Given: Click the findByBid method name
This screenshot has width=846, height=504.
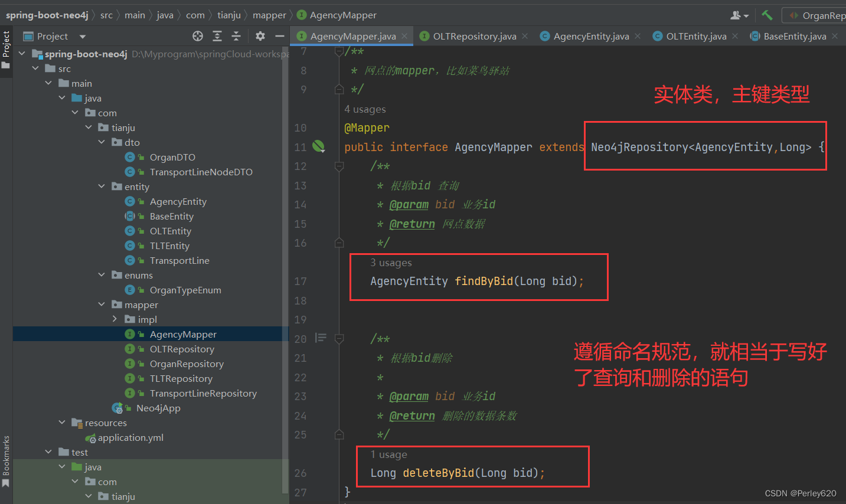Looking at the screenshot, I should pos(484,281).
